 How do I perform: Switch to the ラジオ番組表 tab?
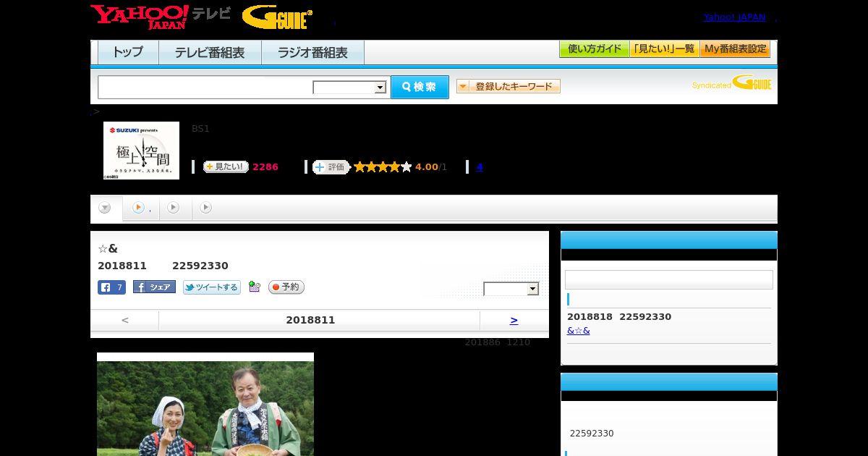pos(312,52)
